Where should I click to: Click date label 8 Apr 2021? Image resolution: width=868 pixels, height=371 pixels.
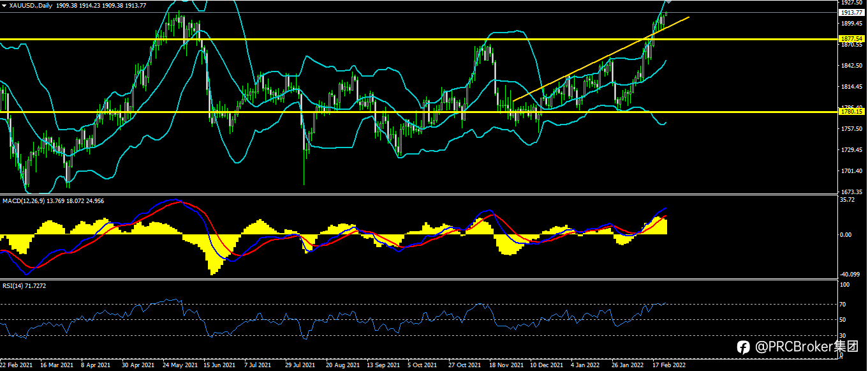96,365
